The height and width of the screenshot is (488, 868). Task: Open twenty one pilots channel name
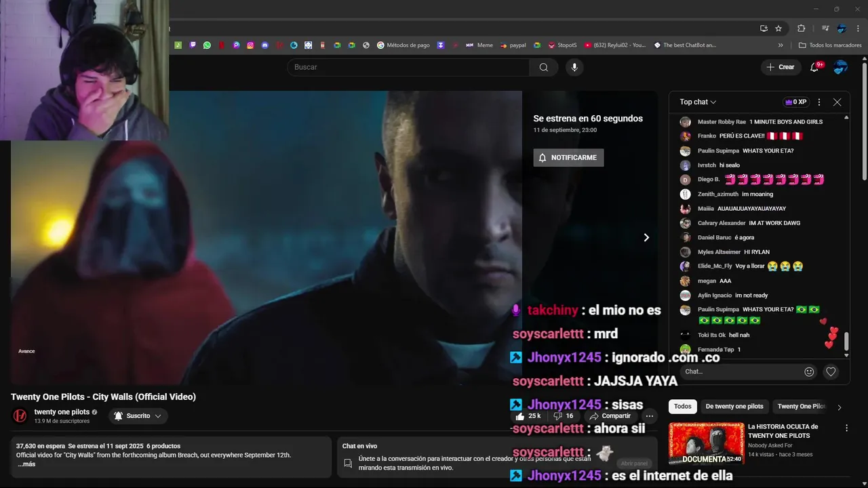click(x=62, y=412)
